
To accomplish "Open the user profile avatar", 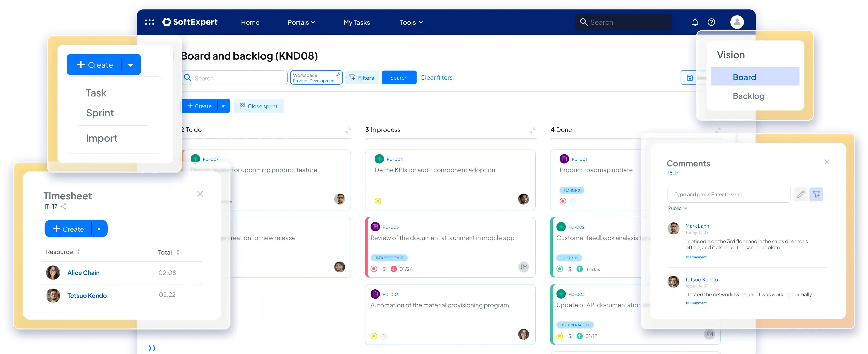I will point(737,22).
